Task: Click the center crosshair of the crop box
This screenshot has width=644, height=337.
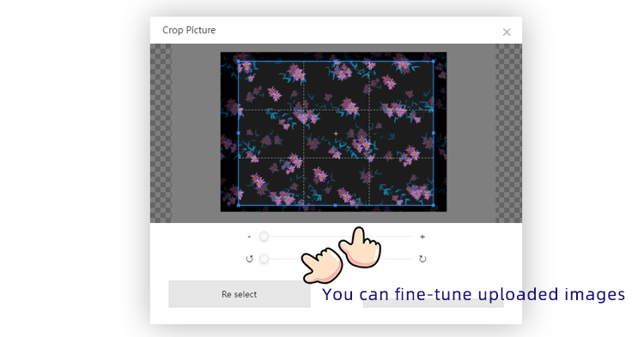Action: tap(336, 133)
